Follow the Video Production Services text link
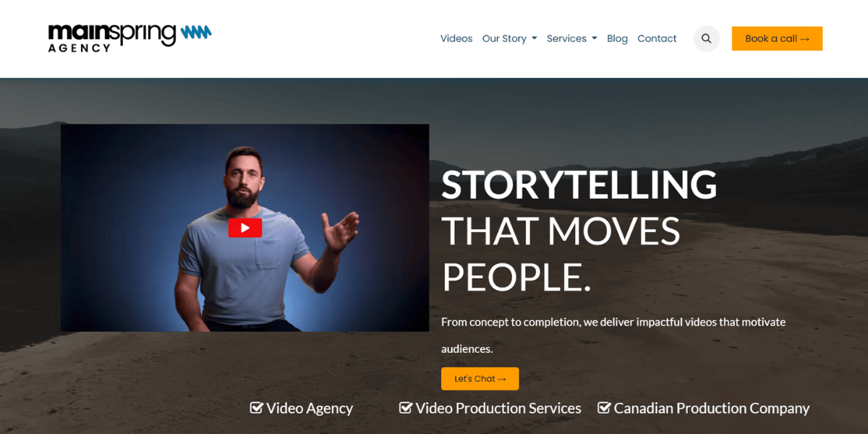The height and width of the screenshot is (434, 868). tap(498, 409)
